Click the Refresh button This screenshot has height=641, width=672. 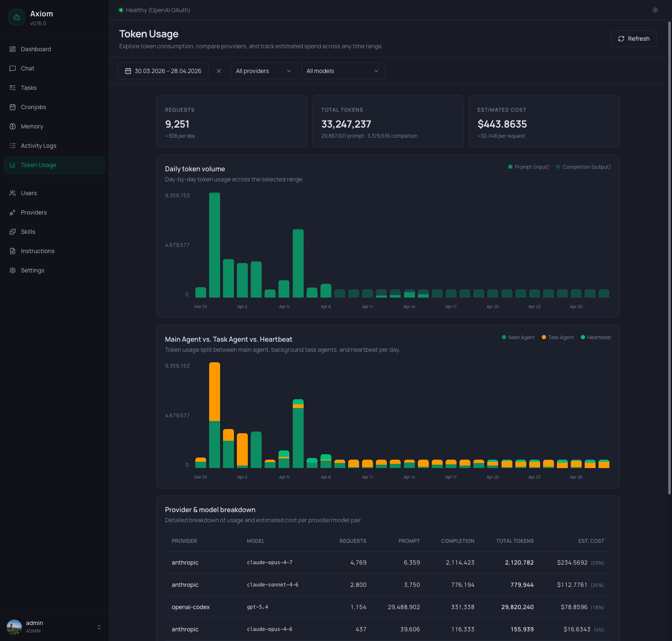click(x=633, y=38)
